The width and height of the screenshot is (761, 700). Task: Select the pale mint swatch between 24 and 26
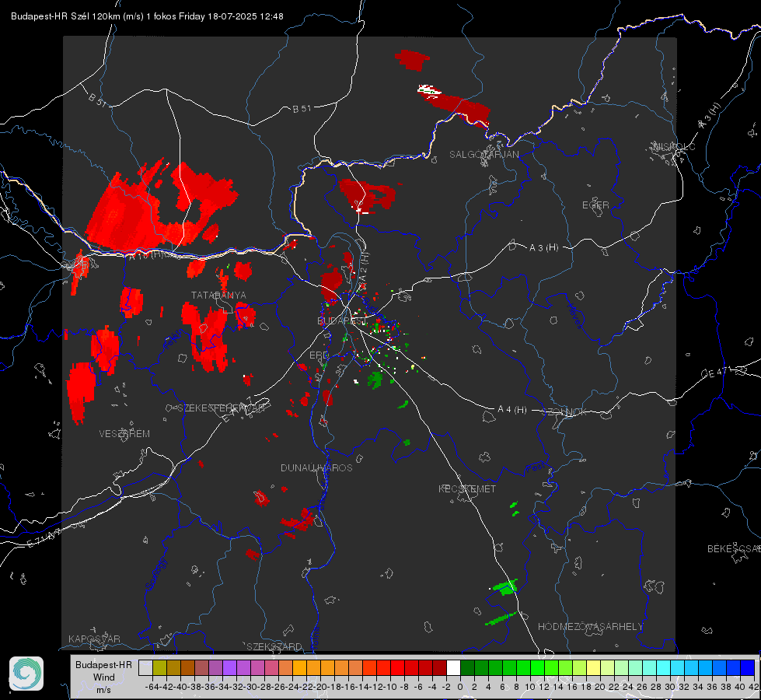click(635, 668)
